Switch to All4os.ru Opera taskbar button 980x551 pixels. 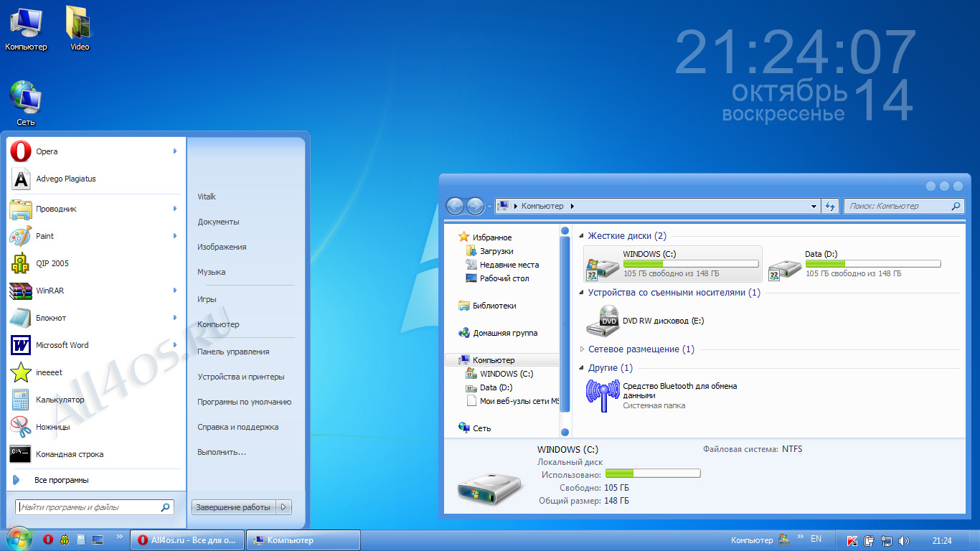pyautogui.click(x=187, y=540)
